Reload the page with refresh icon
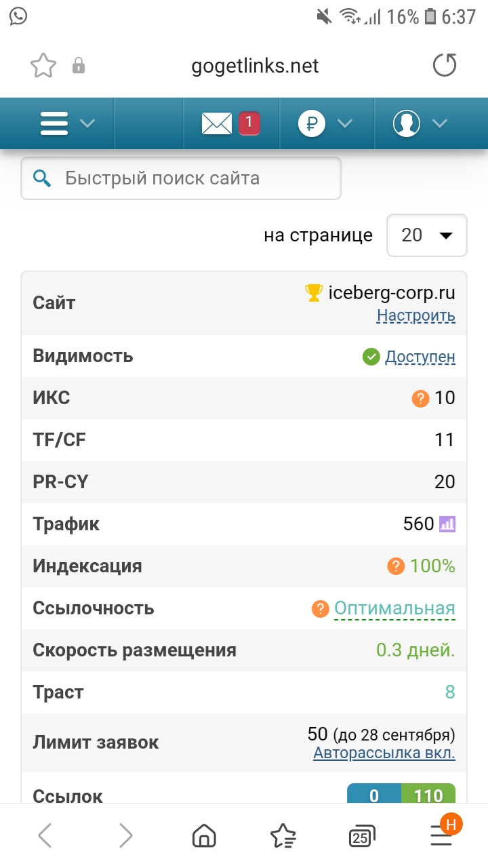 click(445, 66)
